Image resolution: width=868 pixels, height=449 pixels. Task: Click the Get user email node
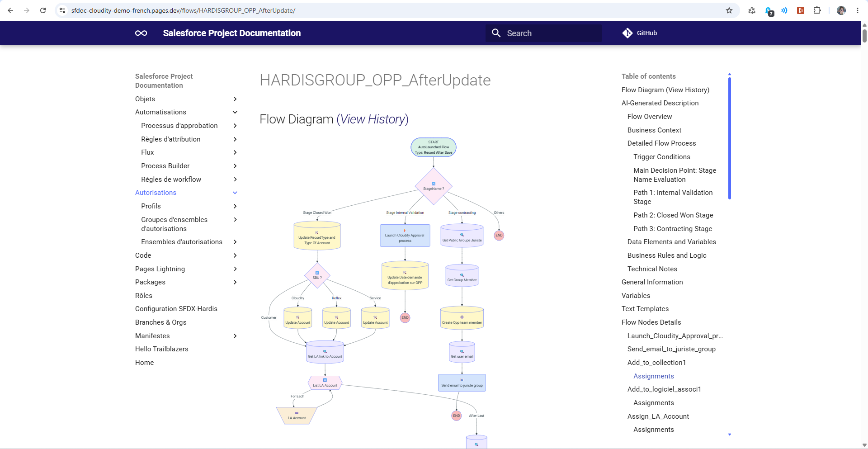tap(462, 352)
